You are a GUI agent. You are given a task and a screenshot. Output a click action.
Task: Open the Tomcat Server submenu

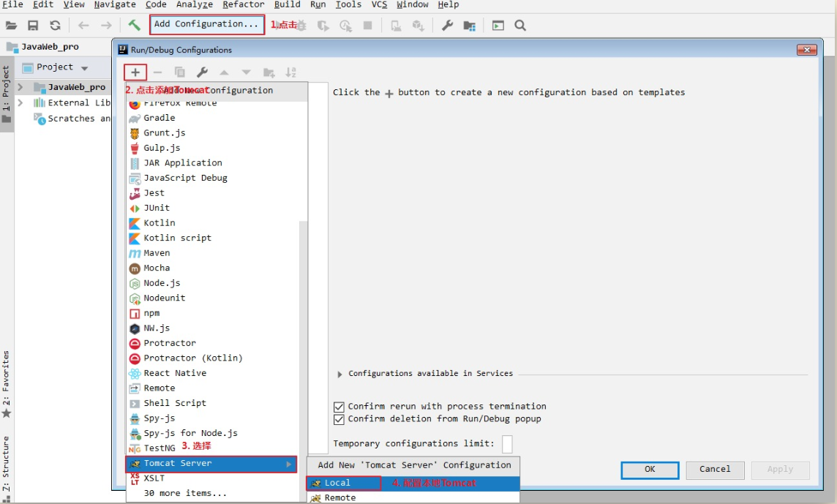[x=211, y=464]
